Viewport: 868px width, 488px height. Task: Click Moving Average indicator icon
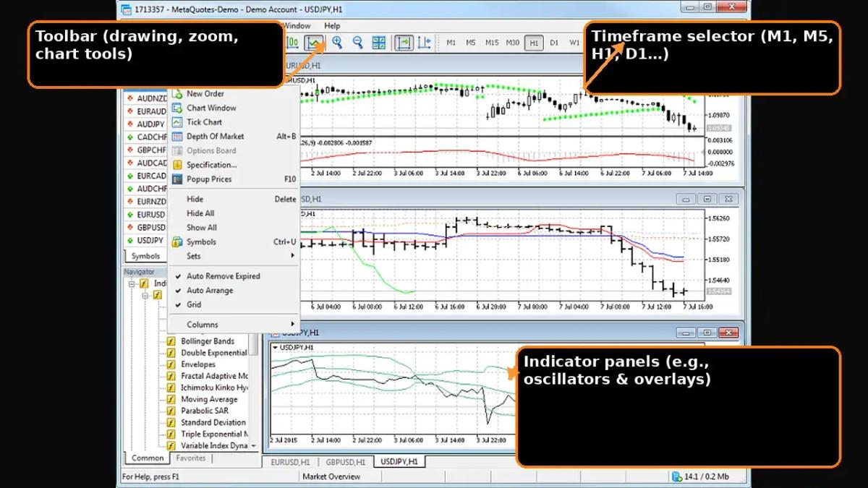171,399
